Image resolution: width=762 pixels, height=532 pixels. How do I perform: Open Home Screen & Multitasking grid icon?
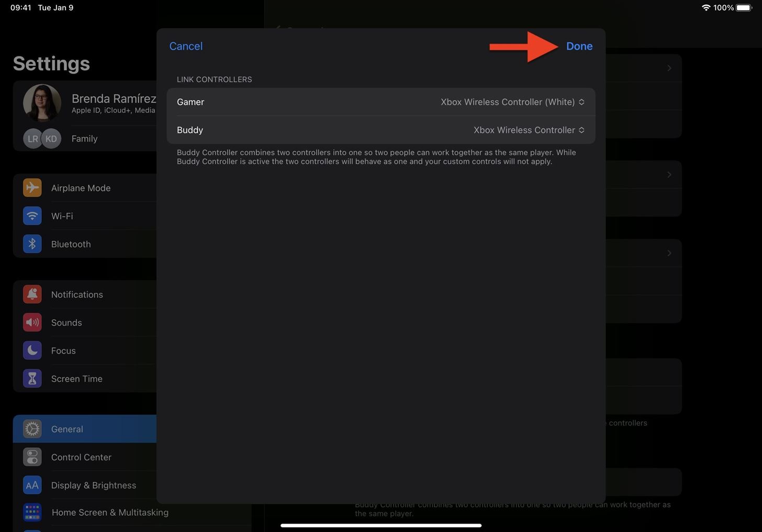coord(32,512)
